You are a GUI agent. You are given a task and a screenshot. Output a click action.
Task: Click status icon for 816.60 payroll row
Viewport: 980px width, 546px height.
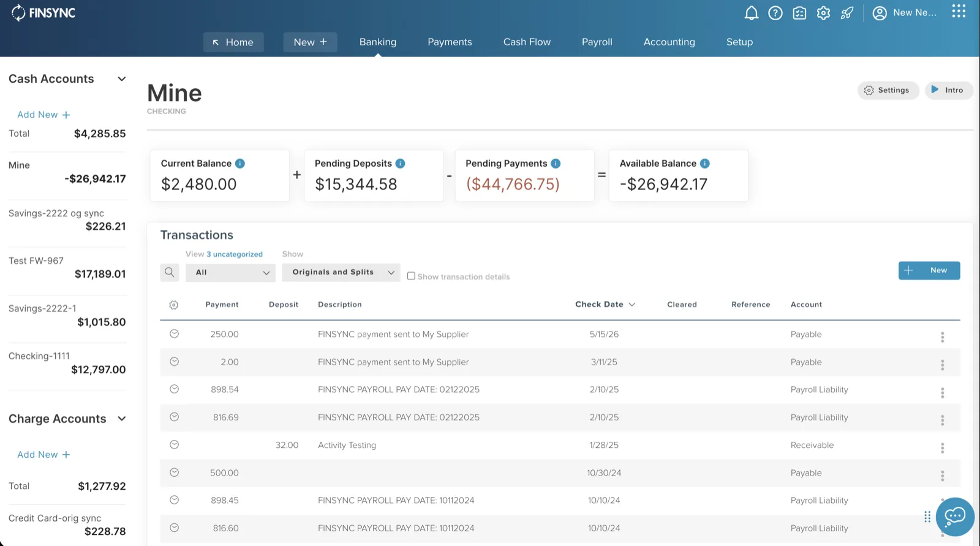click(175, 528)
